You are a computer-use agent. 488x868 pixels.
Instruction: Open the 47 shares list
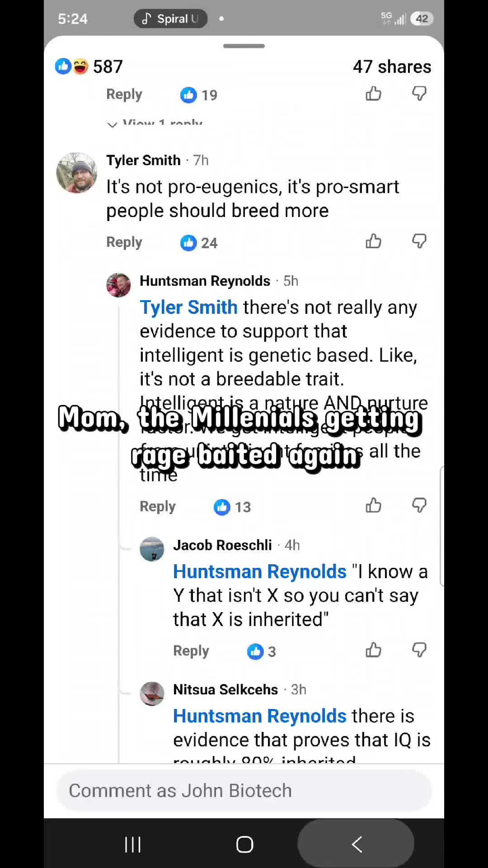click(392, 66)
